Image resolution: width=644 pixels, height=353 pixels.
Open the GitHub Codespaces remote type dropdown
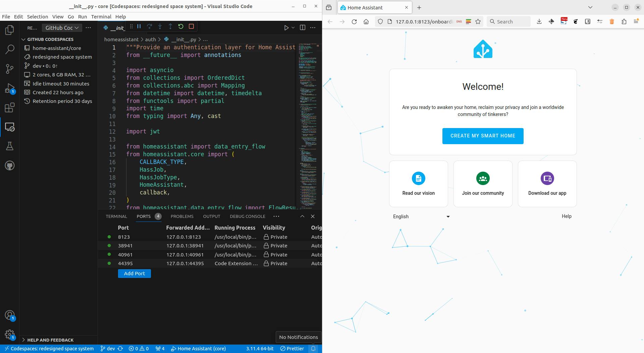62,28
